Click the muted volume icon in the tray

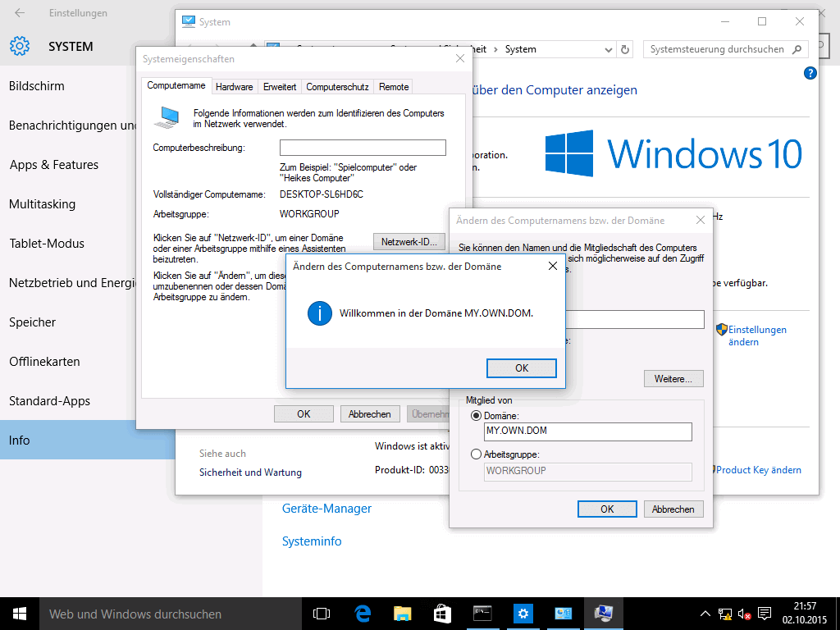pos(744,614)
